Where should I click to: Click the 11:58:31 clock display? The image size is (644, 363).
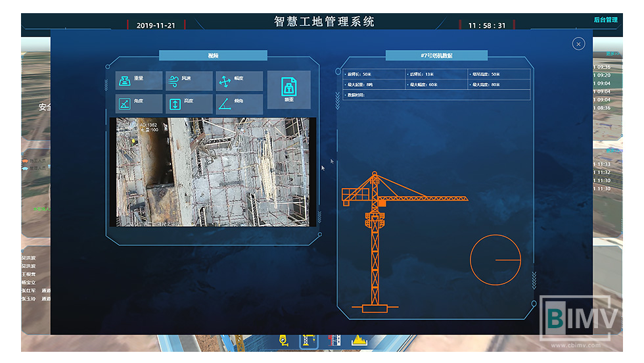(487, 26)
